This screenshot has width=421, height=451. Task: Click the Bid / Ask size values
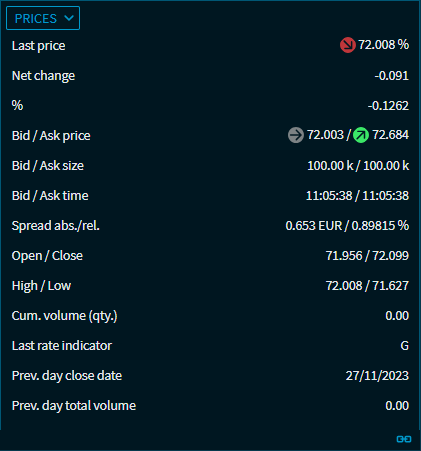point(358,166)
